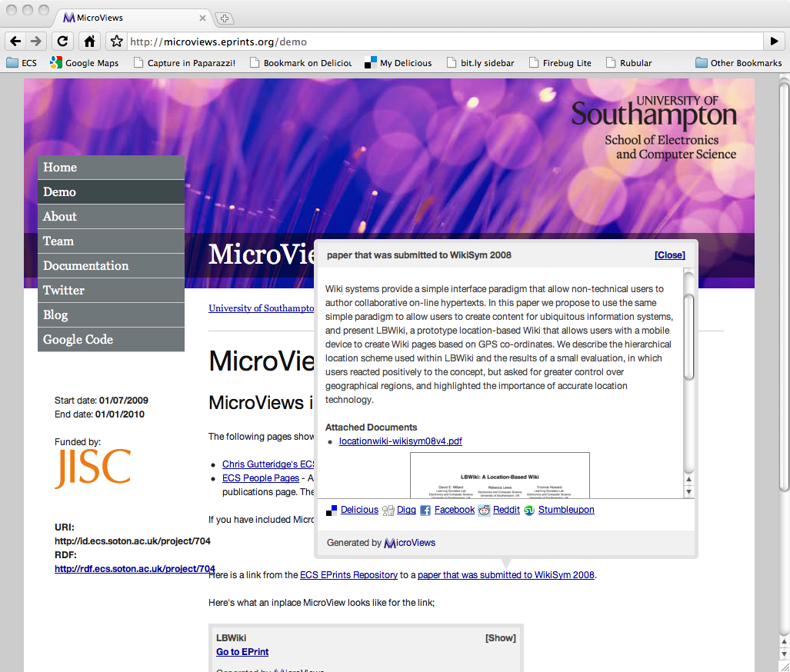Toggle LBWiki inplace view with [Show]

tap(500, 638)
